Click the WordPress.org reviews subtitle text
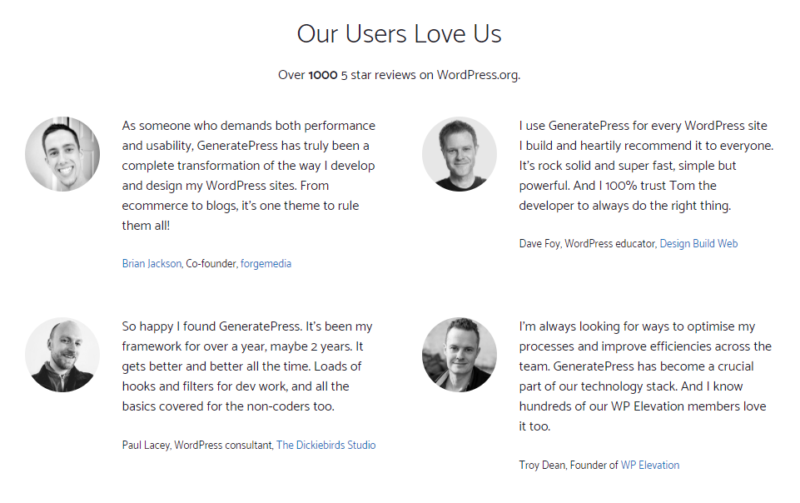 pos(399,75)
